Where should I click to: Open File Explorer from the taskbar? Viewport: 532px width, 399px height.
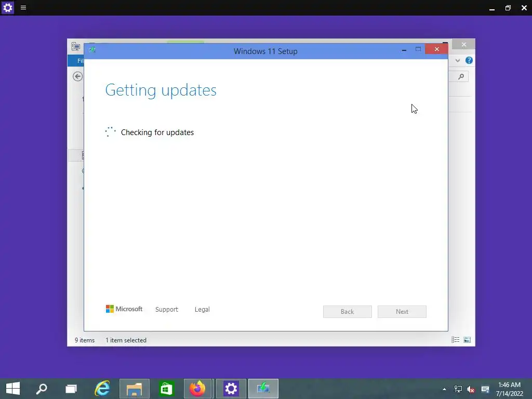[135, 389]
